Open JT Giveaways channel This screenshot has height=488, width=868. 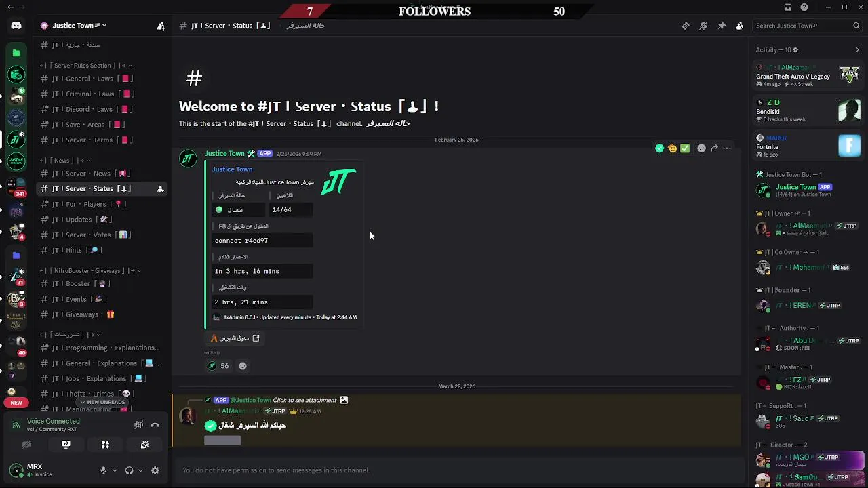(x=102, y=314)
